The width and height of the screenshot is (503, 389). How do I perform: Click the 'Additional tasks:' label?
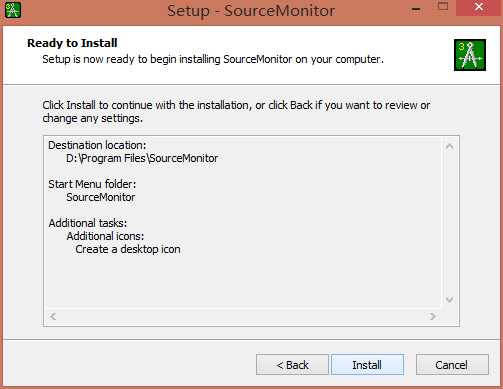(88, 223)
